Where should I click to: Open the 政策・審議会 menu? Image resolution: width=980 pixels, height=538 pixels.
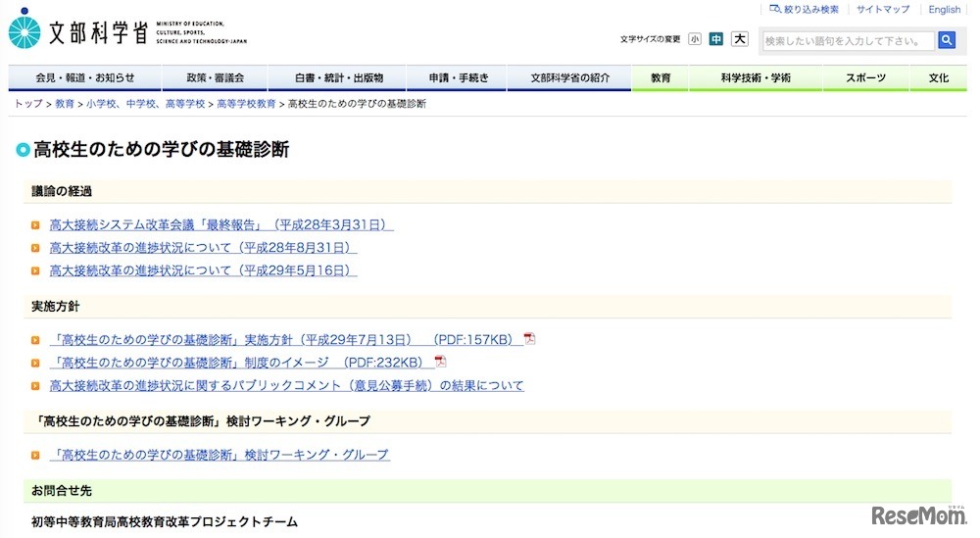[x=215, y=78]
